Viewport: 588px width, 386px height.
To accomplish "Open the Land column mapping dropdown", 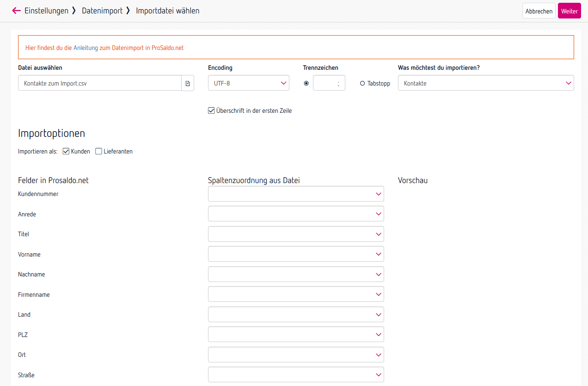I will (x=296, y=314).
